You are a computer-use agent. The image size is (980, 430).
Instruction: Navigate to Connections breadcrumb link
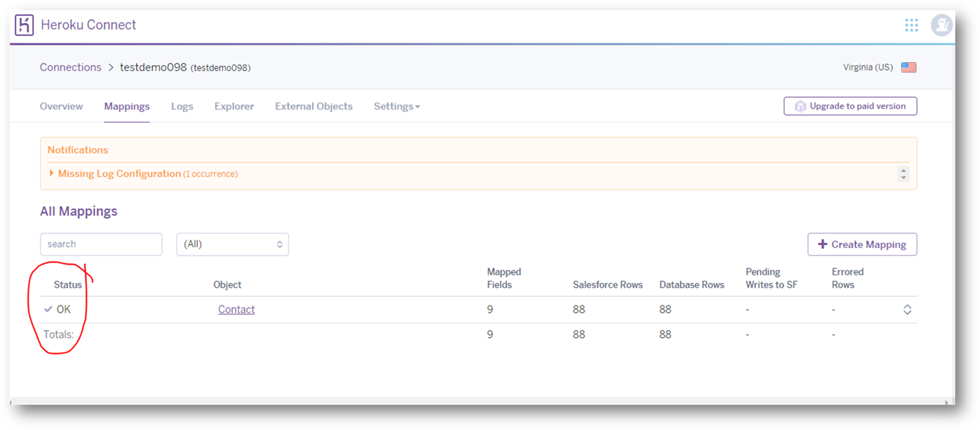coord(71,67)
